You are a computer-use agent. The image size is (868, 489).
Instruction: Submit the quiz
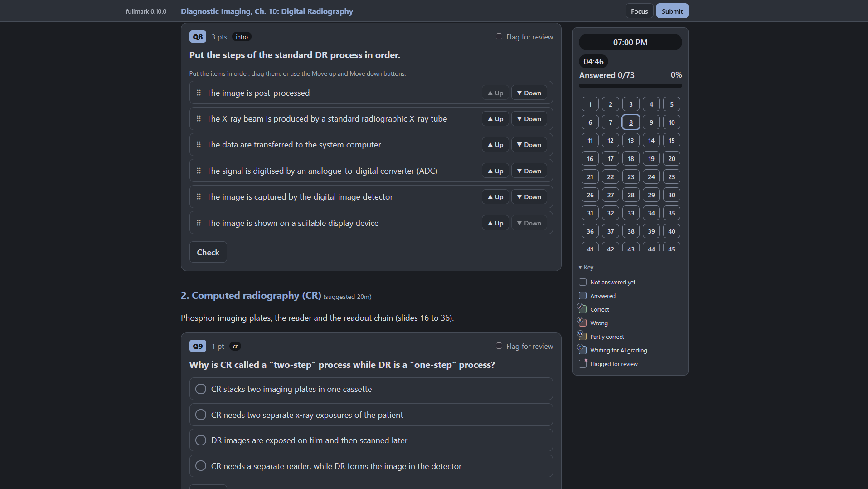point(672,11)
